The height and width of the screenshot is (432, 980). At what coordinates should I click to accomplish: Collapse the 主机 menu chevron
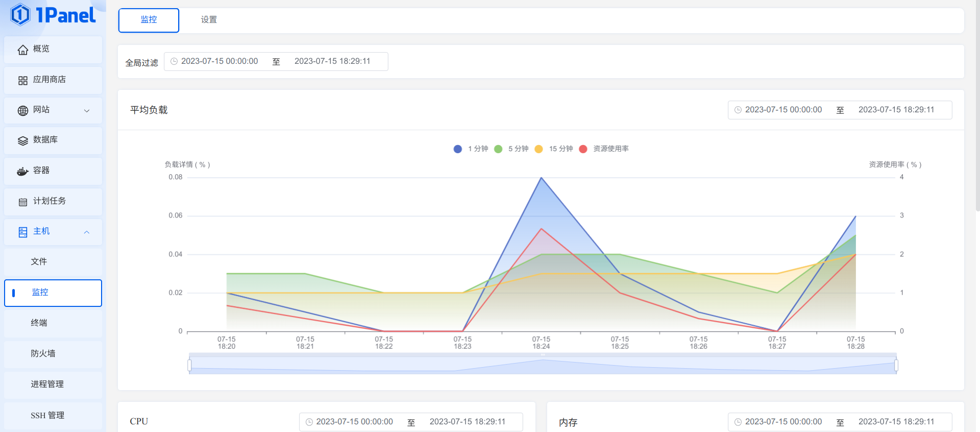87,232
